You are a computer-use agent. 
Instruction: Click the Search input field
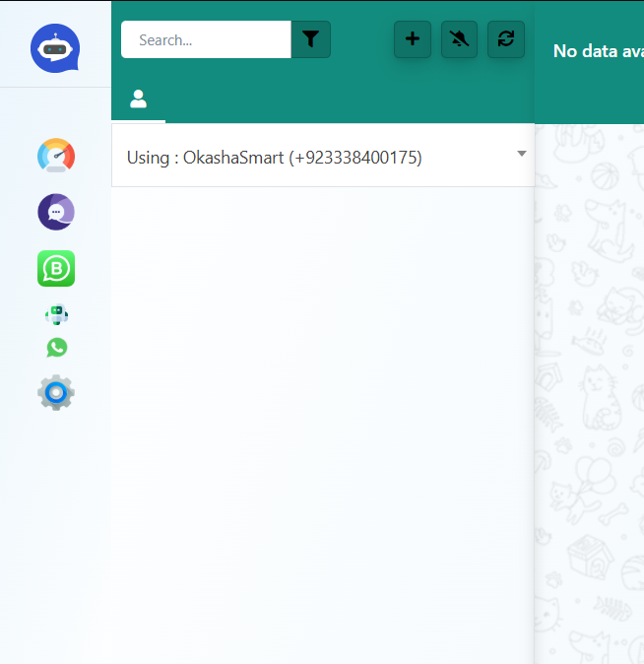tap(206, 39)
